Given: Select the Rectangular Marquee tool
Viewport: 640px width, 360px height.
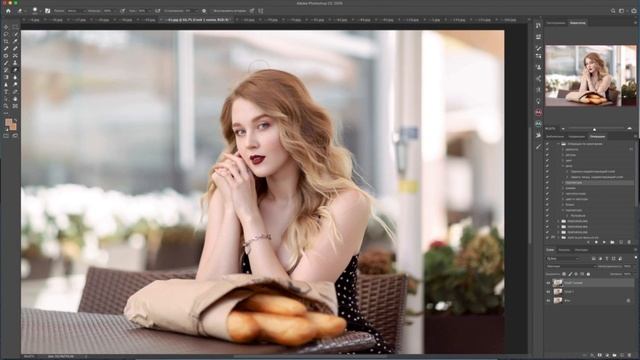Looking at the screenshot, I should (15, 27).
